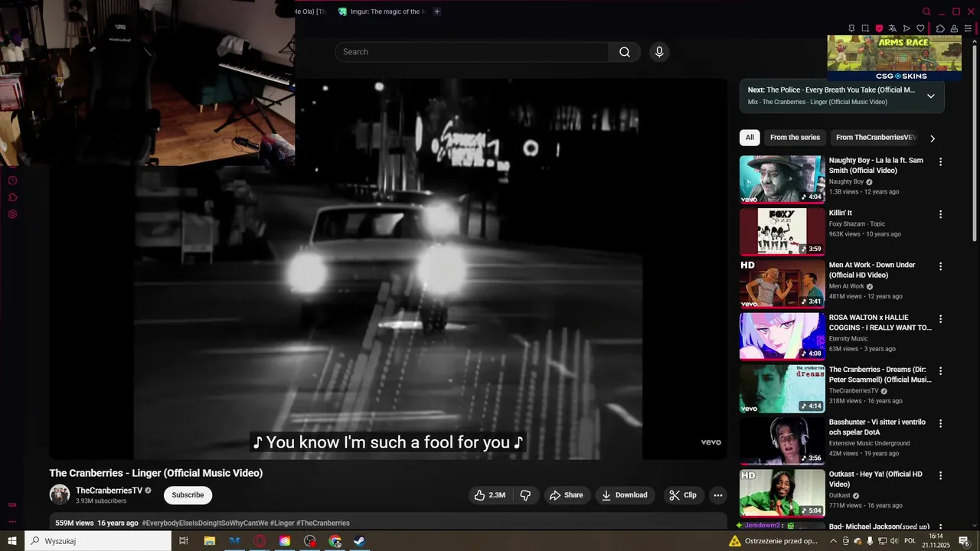Screen dimensions: 980x551
Task: Click the pin icon in Opera toolbar
Action: (x=851, y=28)
